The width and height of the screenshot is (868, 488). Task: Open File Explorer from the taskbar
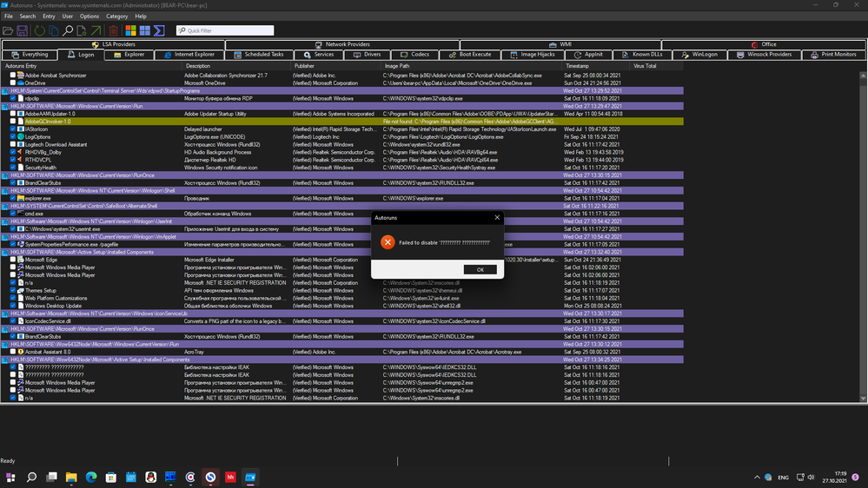[71, 477]
